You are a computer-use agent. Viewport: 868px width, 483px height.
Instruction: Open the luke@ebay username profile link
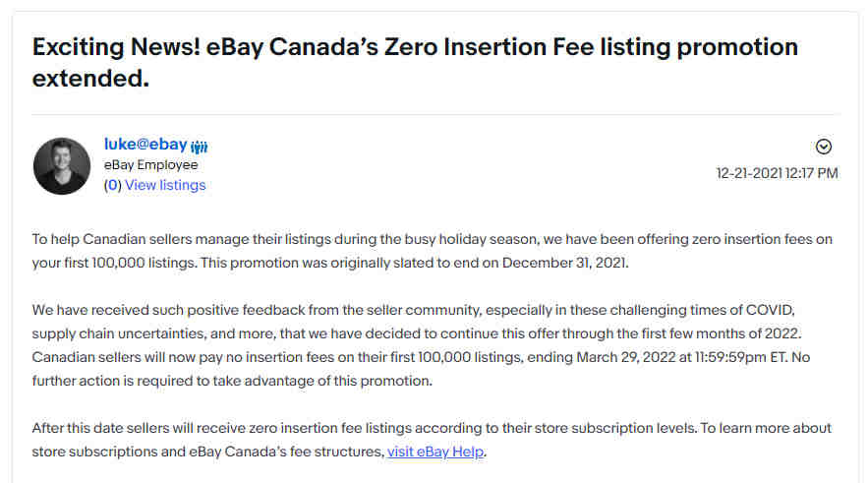pos(145,144)
